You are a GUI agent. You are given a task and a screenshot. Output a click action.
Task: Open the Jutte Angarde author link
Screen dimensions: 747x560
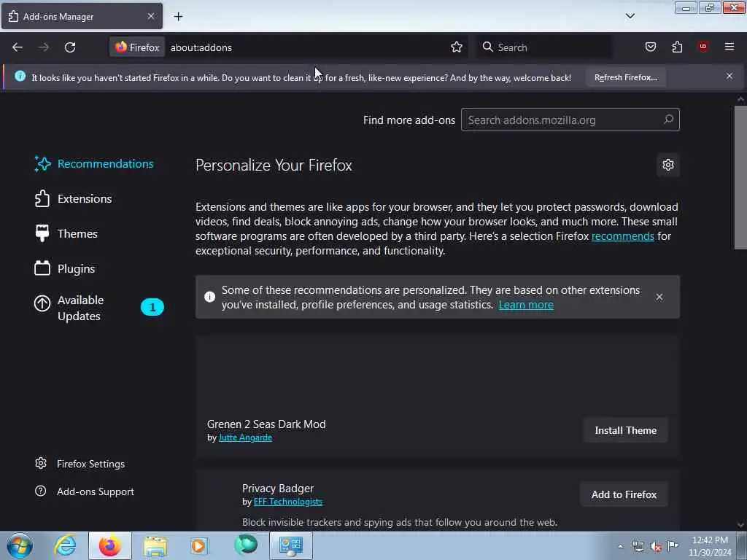245,437
